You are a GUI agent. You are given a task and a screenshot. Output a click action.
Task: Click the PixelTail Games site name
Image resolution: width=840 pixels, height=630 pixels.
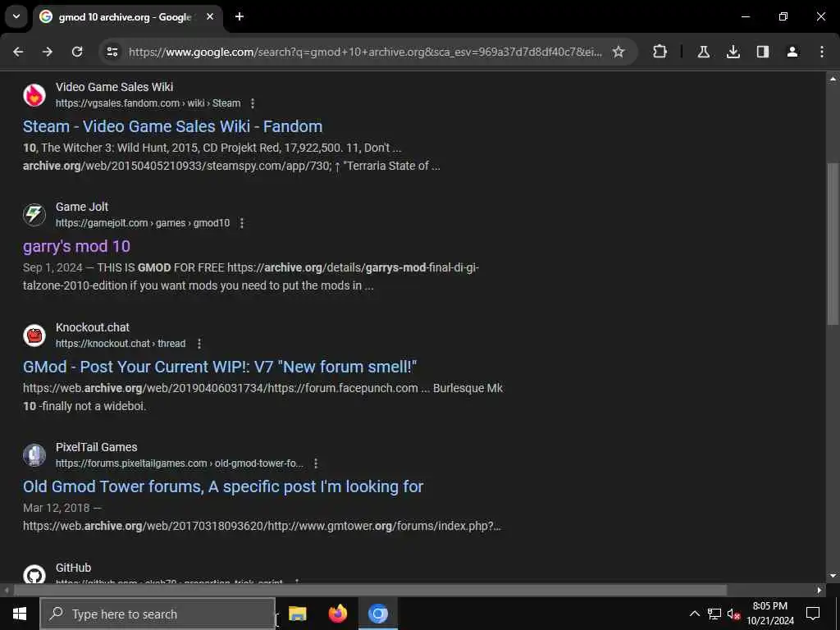tap(97, 447)
